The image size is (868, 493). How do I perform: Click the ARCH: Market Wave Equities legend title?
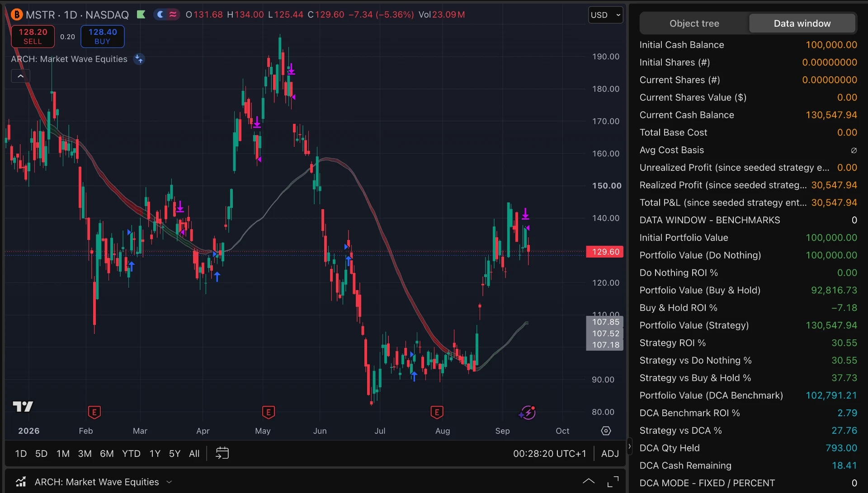tap(69, 59)
